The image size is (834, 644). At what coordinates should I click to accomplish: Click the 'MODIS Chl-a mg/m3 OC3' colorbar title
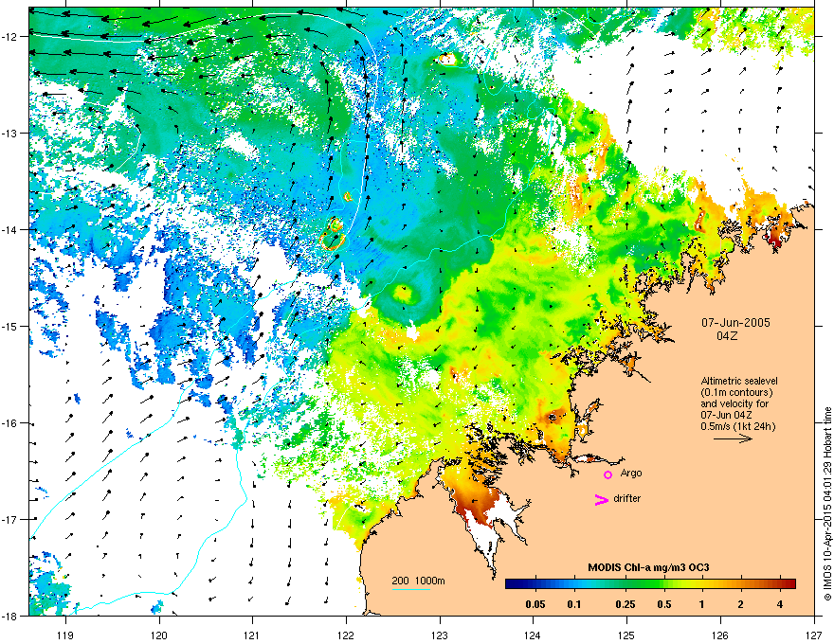[648, 567]
